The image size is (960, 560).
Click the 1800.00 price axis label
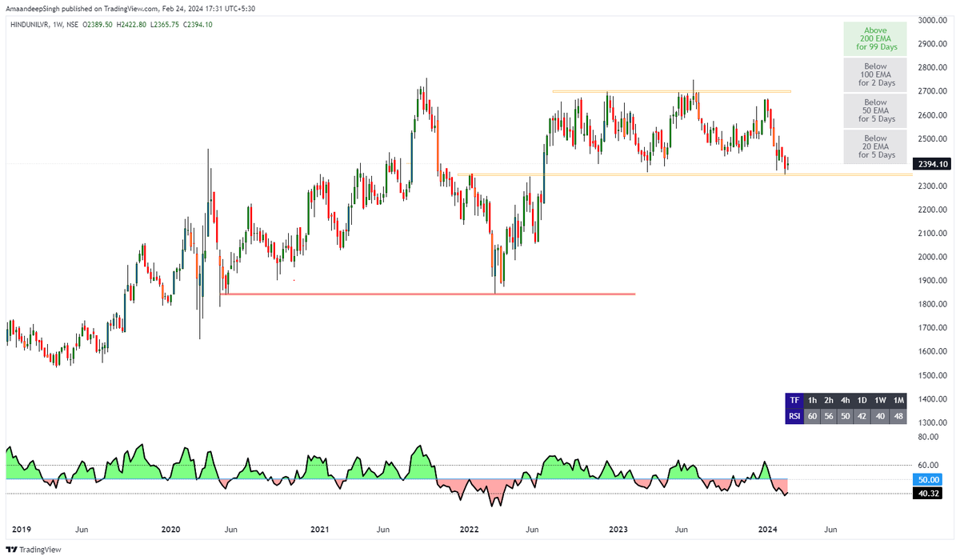coord(933,304)
